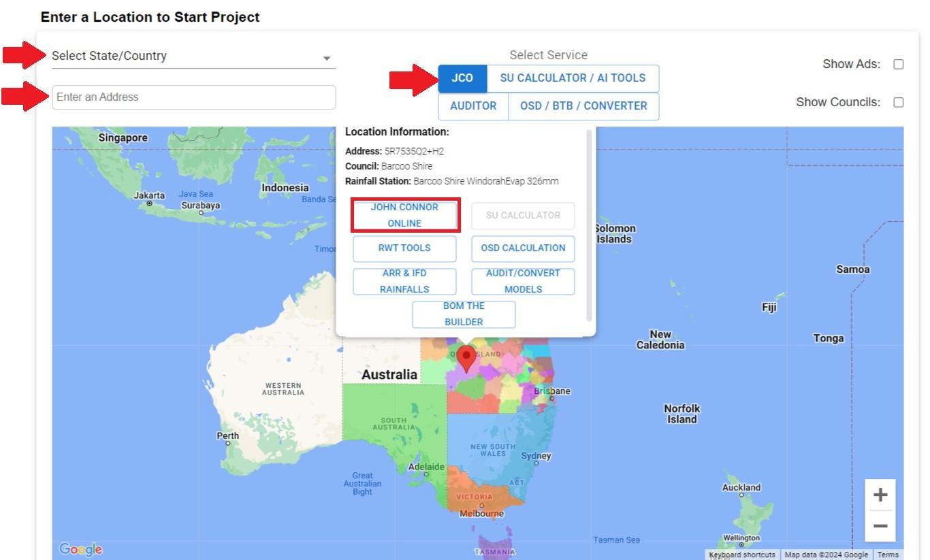
Task: Zoom out on the map
Action: coord(880,526)
